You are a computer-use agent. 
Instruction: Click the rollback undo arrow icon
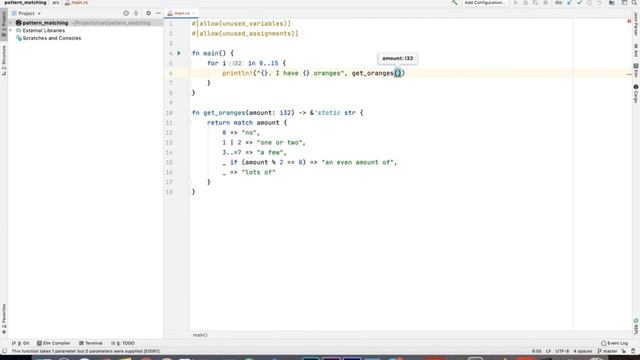(x=599, y=3)
